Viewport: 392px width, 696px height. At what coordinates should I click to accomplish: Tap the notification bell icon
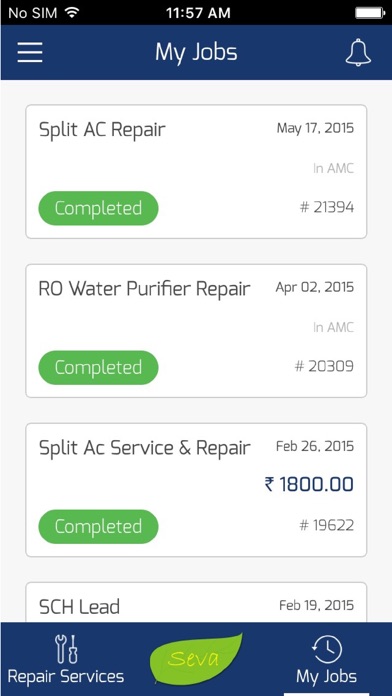(x=358, y=53)
